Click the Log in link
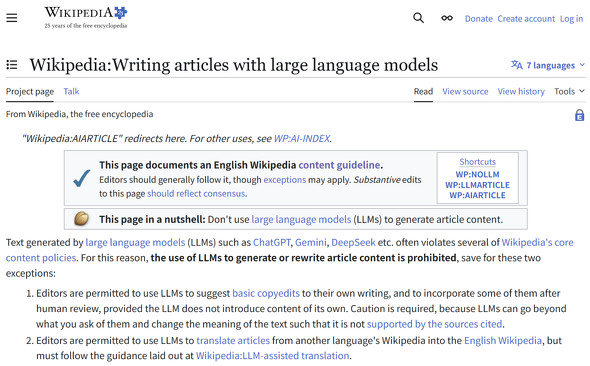The width and height of the screenshot is (590, 366). coord(571,18)
